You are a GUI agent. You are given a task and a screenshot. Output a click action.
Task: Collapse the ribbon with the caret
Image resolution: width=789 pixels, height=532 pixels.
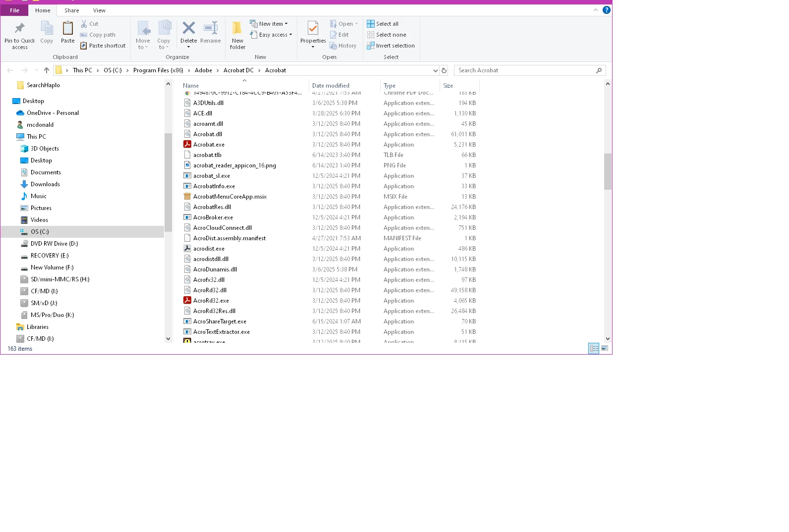(x=596, y=10)
